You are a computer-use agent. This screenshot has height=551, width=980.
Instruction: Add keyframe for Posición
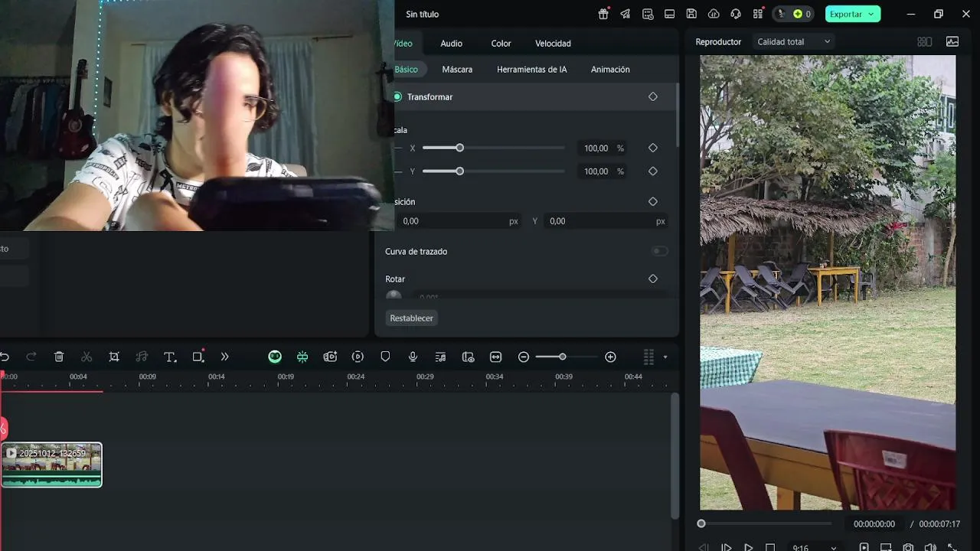[653, 202]
